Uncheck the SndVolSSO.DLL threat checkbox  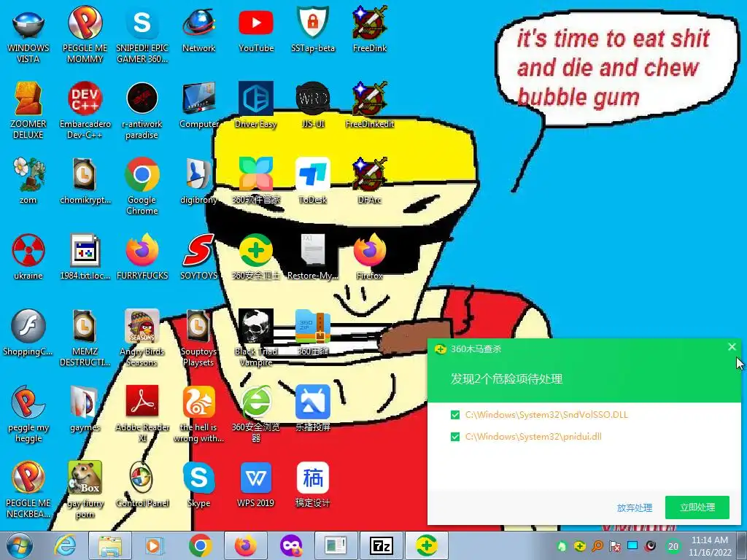(455, 415)
